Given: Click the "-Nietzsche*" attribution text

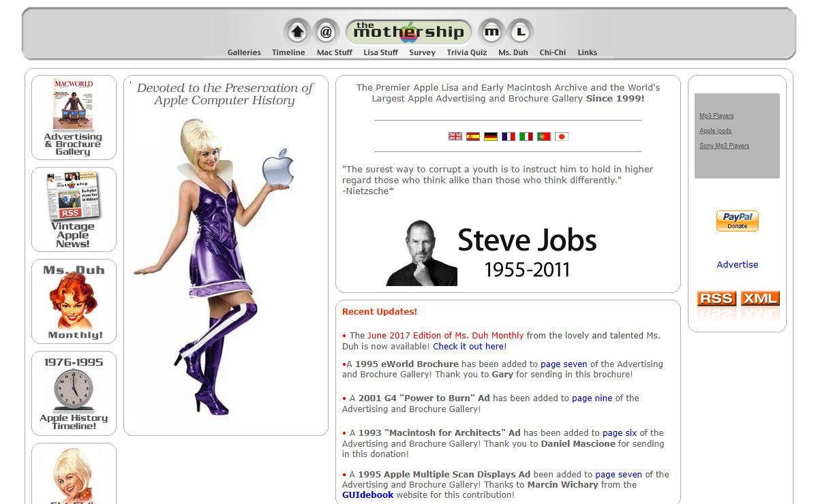Looking at the screenshot, I should pos(368,191).
